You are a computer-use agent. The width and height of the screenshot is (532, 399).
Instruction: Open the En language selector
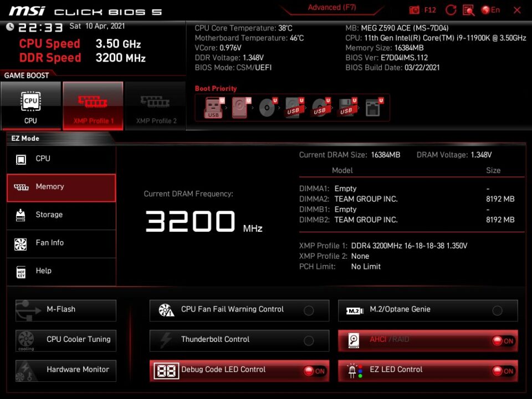click(490, 10)
